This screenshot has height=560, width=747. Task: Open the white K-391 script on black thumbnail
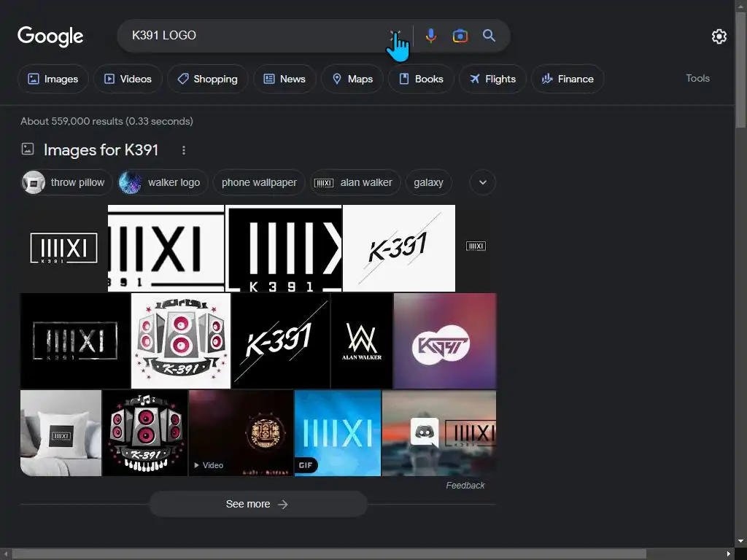(x=280, y=341)
